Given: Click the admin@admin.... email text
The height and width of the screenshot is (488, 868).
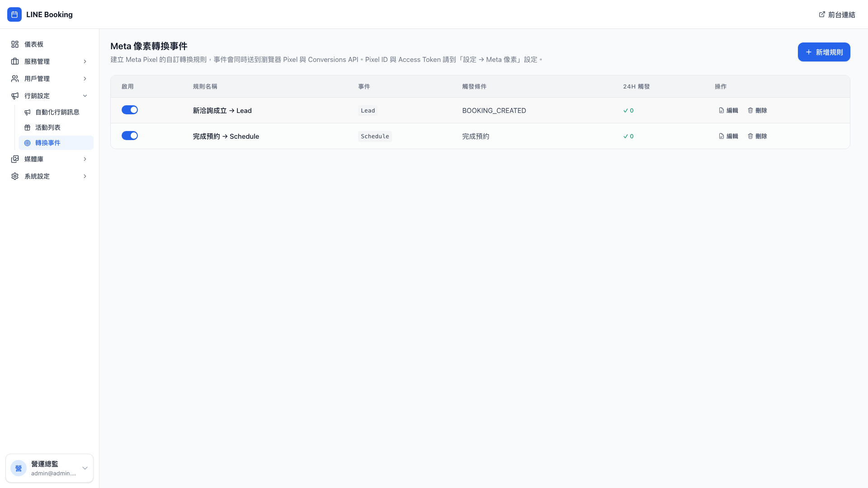Looking at the screenshot, I should click(x=54, y=474).
